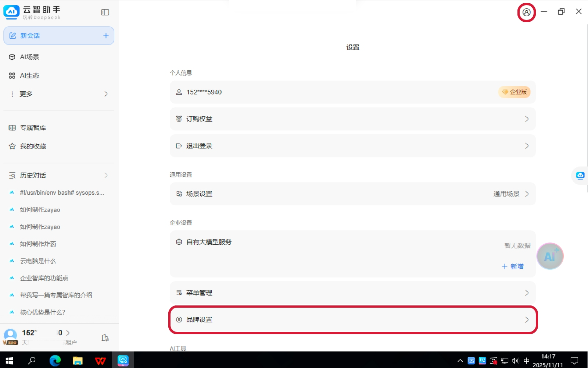Open 菜单管理 via its right chevron
This screenshot has height=368, width=588.
527,293
